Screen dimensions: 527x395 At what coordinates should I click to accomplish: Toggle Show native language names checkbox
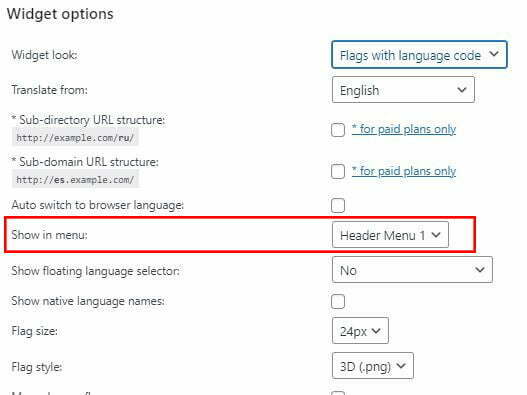pyautogui.click(x=338, y=302)
